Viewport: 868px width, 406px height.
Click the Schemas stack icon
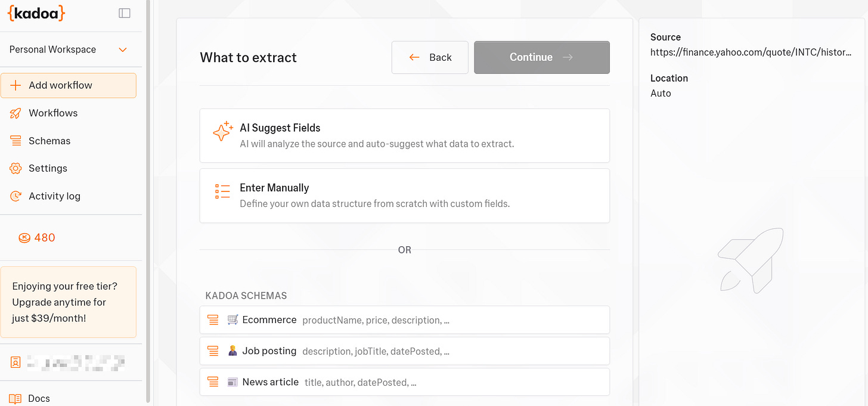point(16,140)
